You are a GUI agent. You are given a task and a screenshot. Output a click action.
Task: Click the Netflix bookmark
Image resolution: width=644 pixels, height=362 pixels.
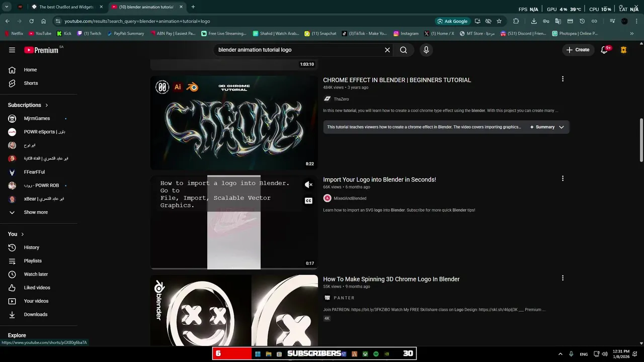tap(14, 34)
